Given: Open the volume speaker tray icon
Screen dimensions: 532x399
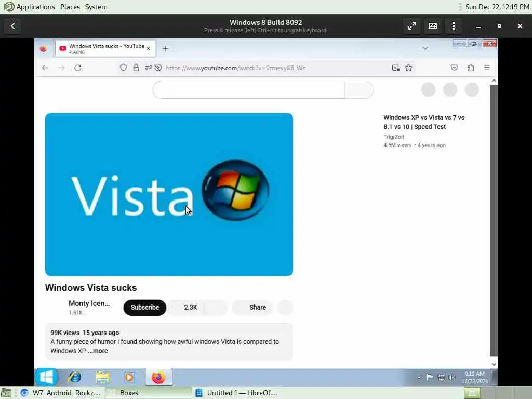Looking at the screenshot, I should pos(451,378).
